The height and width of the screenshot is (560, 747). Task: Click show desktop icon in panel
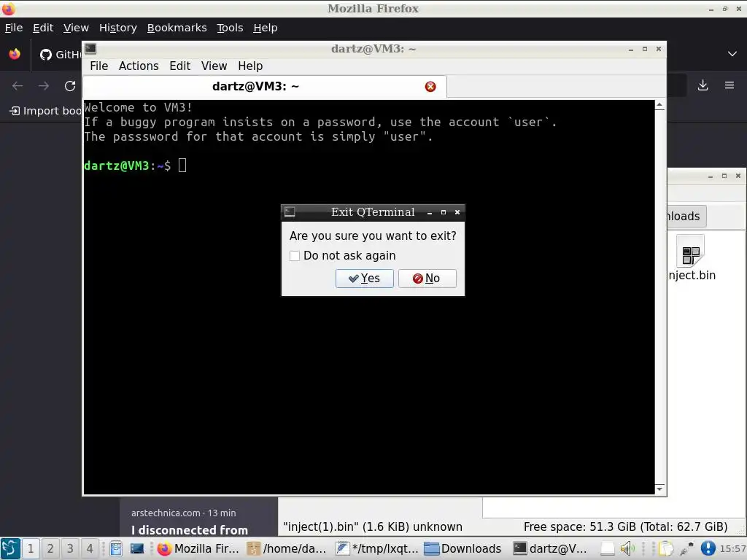pos(136,548)
